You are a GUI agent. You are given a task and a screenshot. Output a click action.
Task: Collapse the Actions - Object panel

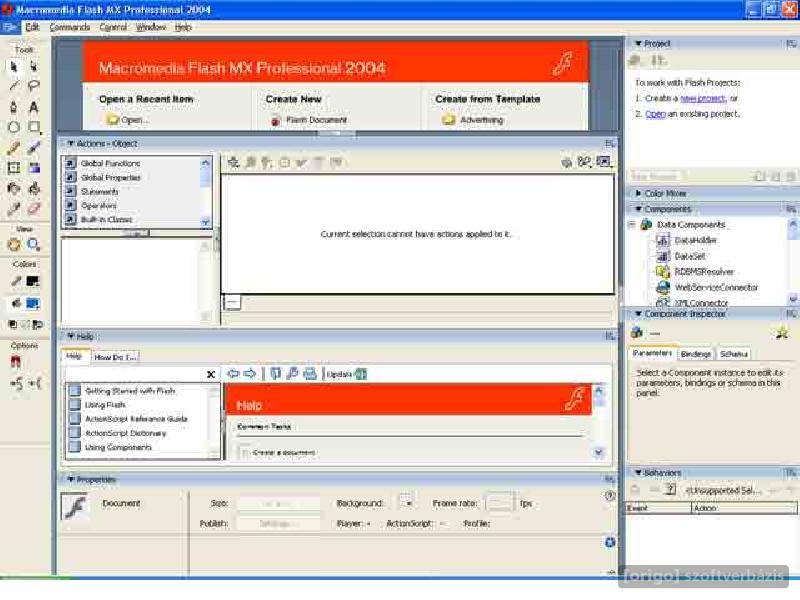tap(71, 144)
